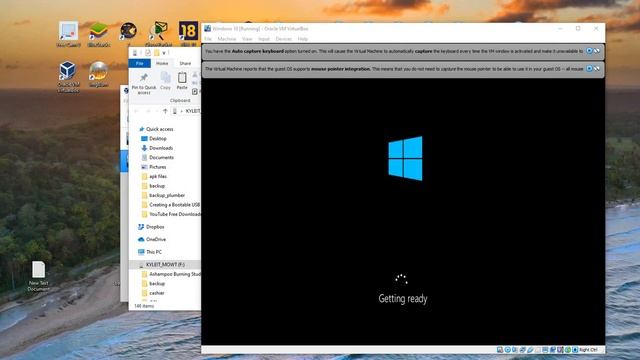Open the View menu in VirtualBox
640x360 pixels.
click(247, 39)
